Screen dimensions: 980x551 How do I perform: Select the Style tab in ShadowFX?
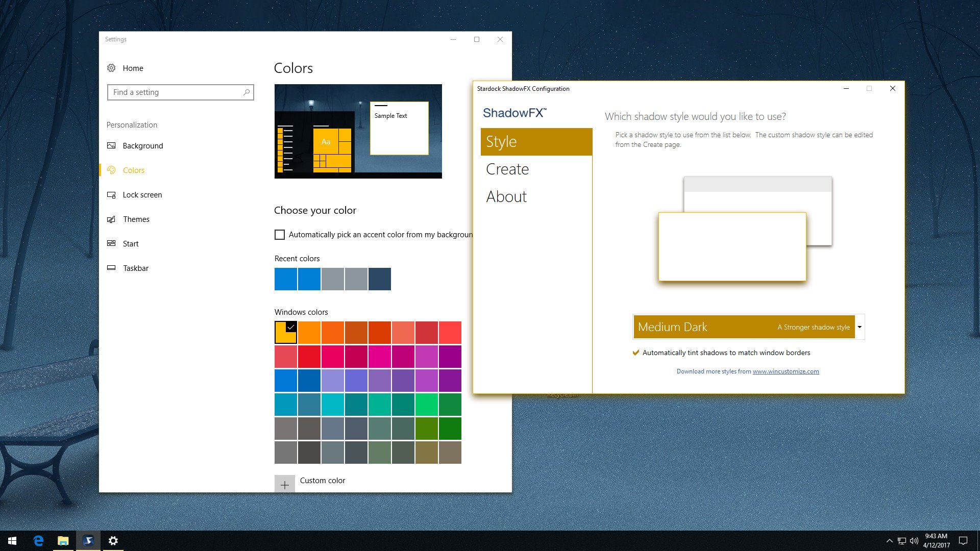536,142
